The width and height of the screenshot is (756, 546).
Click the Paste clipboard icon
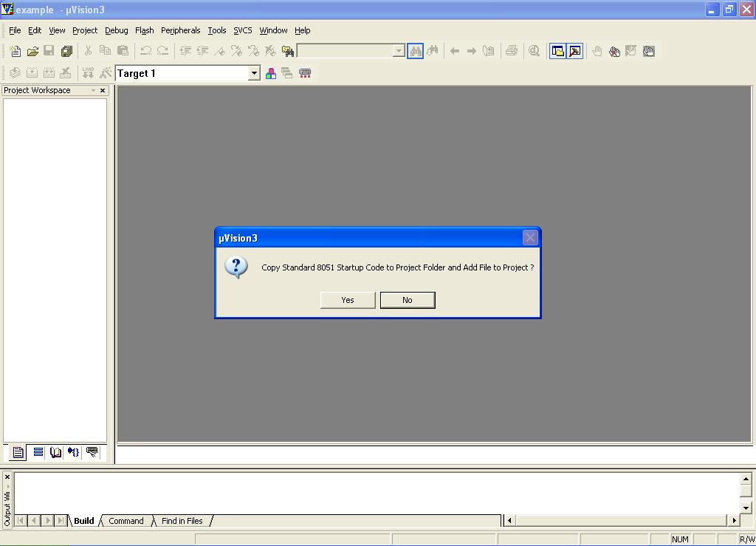123,51
